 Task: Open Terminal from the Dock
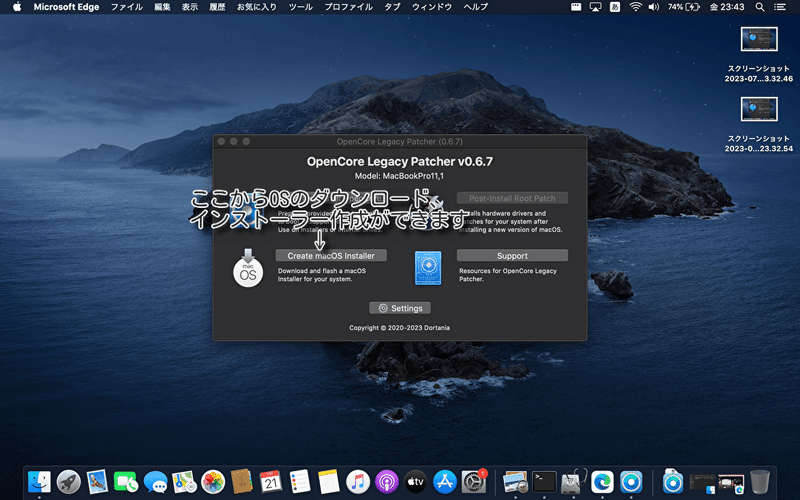(544, 481)
